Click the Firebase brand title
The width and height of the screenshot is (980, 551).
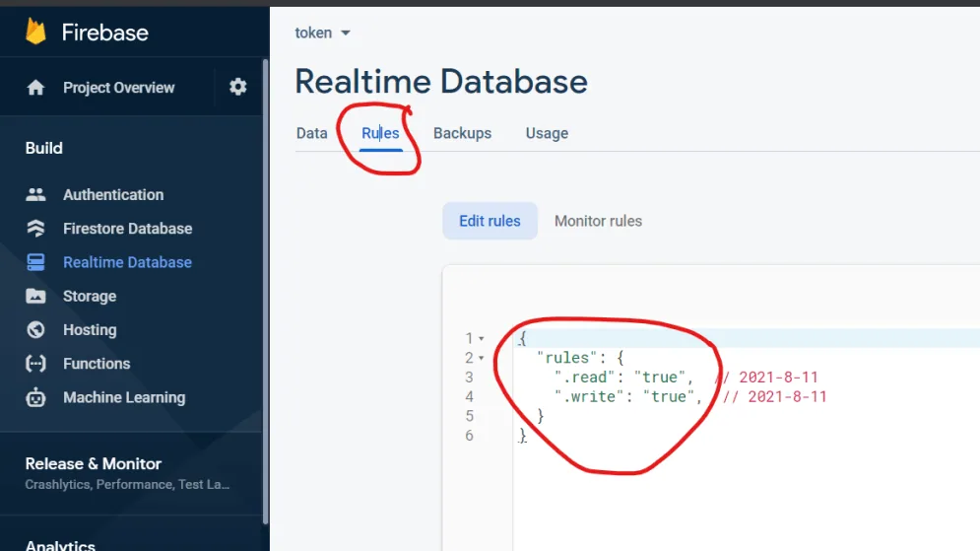click(x=105, y=33)
